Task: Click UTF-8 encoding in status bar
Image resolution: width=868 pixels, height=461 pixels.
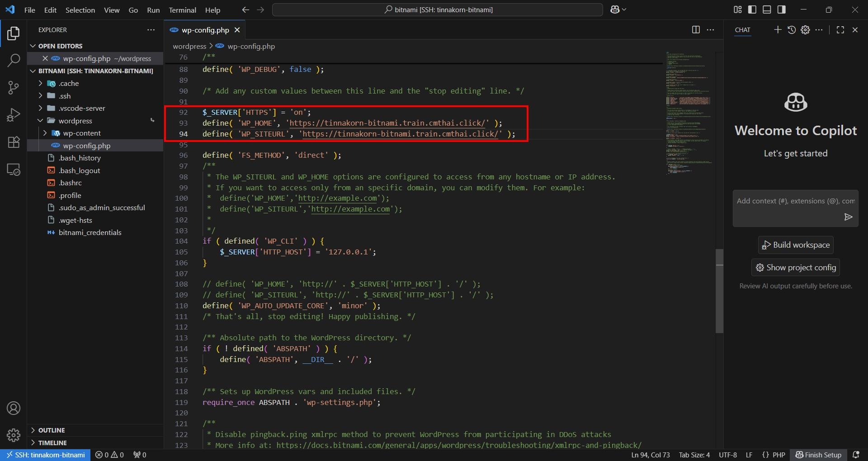Action: point(727,455)
